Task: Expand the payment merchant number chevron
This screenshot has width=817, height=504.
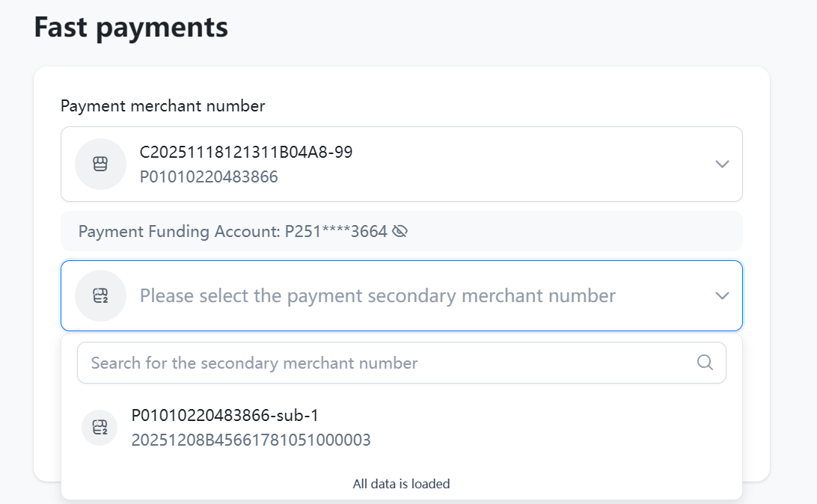Action: tap(722, 164)
